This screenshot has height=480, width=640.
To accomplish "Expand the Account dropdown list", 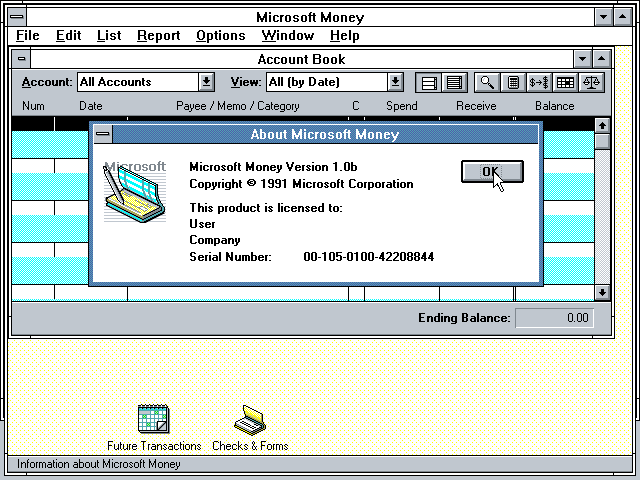I will click(x=206, y=82).
